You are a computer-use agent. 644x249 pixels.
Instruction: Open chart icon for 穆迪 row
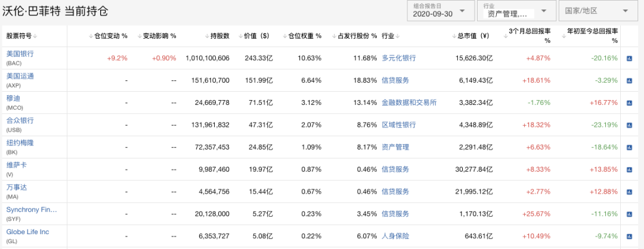629,103
